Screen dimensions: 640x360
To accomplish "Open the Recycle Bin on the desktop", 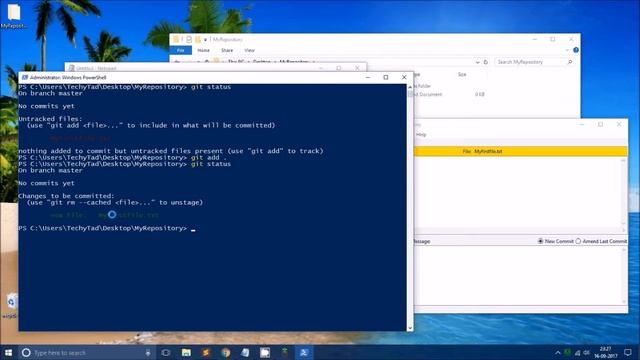I will 11,305.
